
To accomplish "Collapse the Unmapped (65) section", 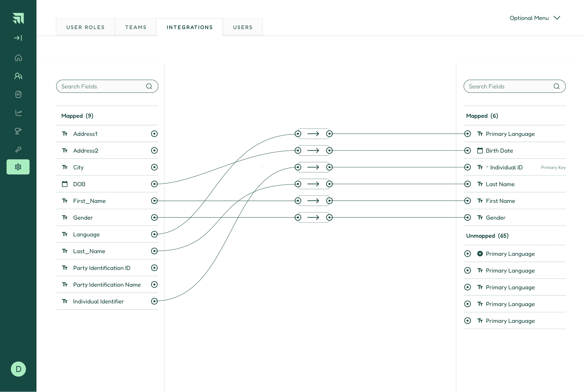I will tap(487, 236).
